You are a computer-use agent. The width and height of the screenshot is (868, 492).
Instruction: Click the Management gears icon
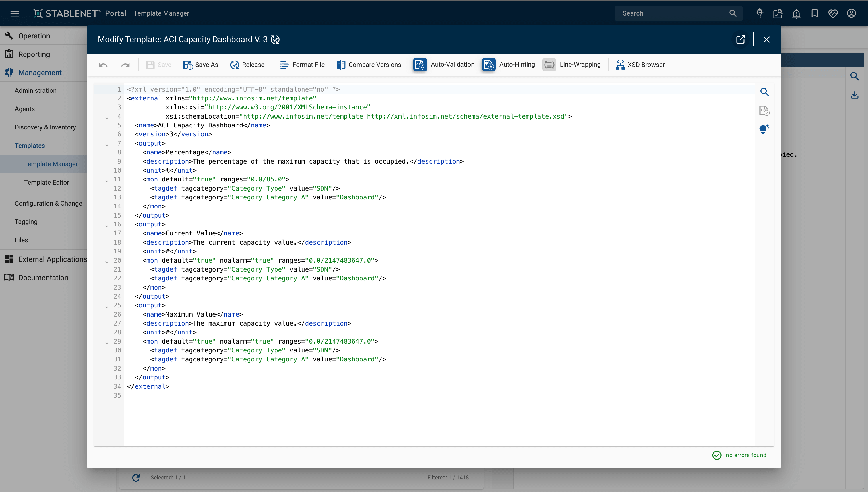9,72
